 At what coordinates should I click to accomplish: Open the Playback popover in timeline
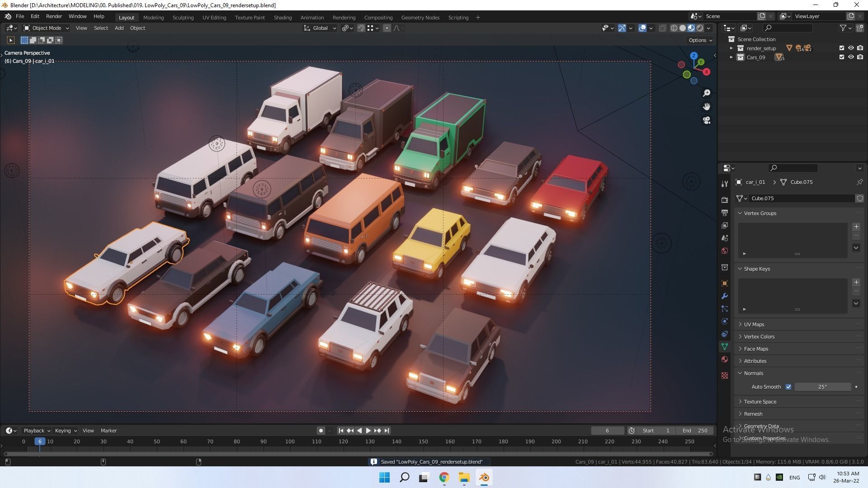coord(36,431)
